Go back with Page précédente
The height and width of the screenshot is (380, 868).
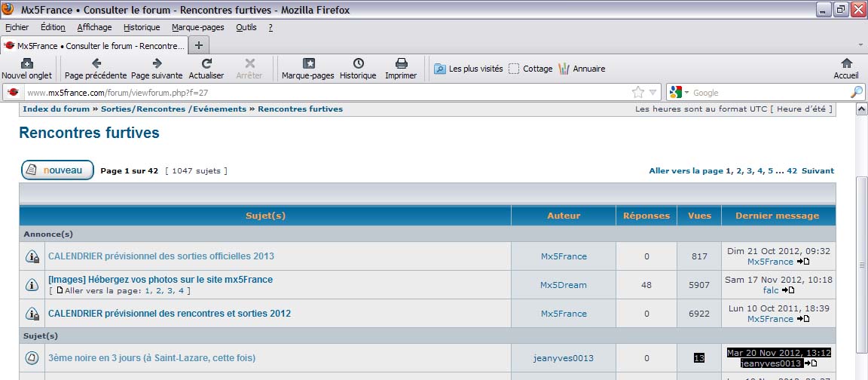(x=96, y=69)
